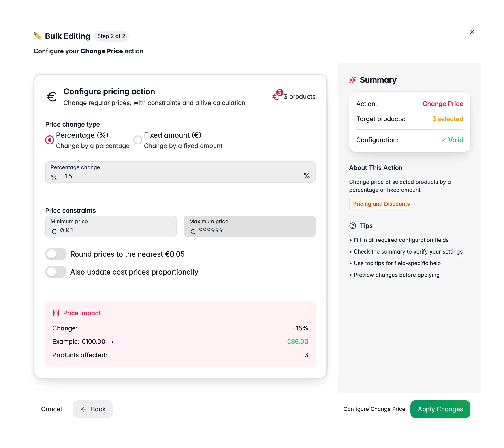Click the % suffix at right of Percentage change

coord(306,176)
